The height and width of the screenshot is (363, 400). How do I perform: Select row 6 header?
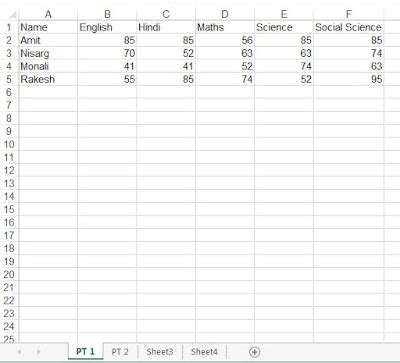(9, 92)
